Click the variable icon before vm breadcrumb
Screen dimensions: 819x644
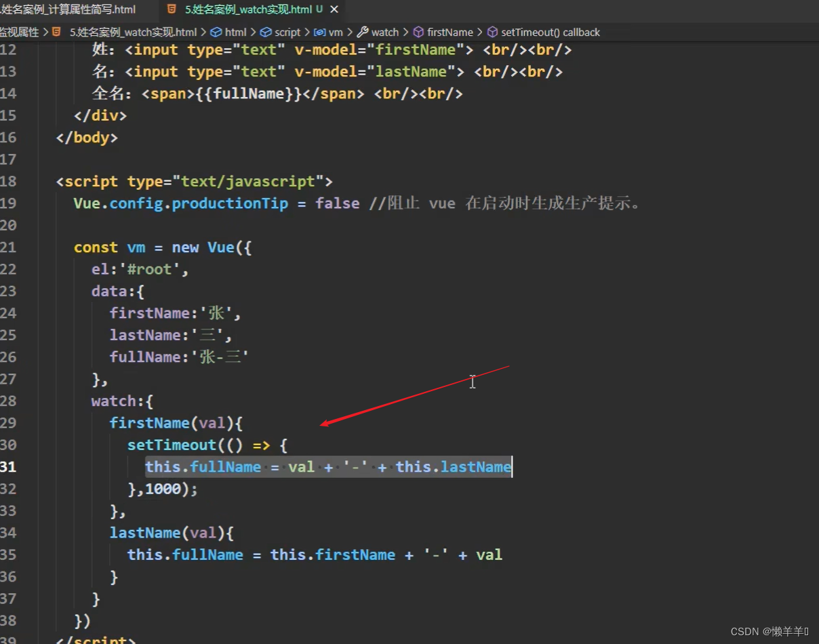tap(319, 32)
